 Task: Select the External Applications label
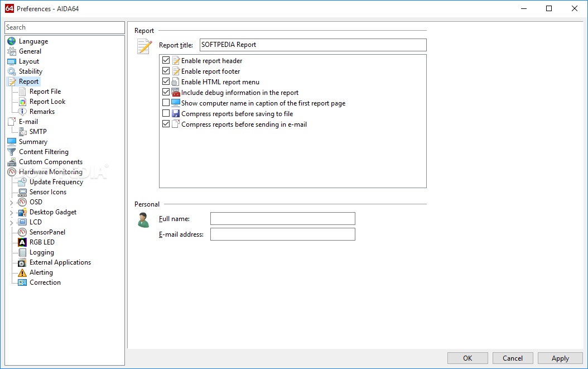60,262
